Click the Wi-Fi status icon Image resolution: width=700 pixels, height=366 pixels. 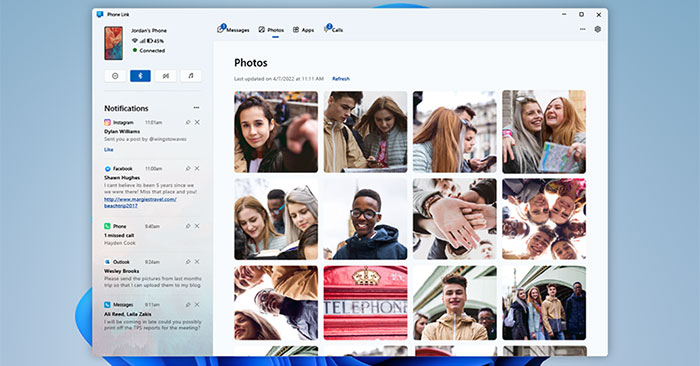[134, 41]
